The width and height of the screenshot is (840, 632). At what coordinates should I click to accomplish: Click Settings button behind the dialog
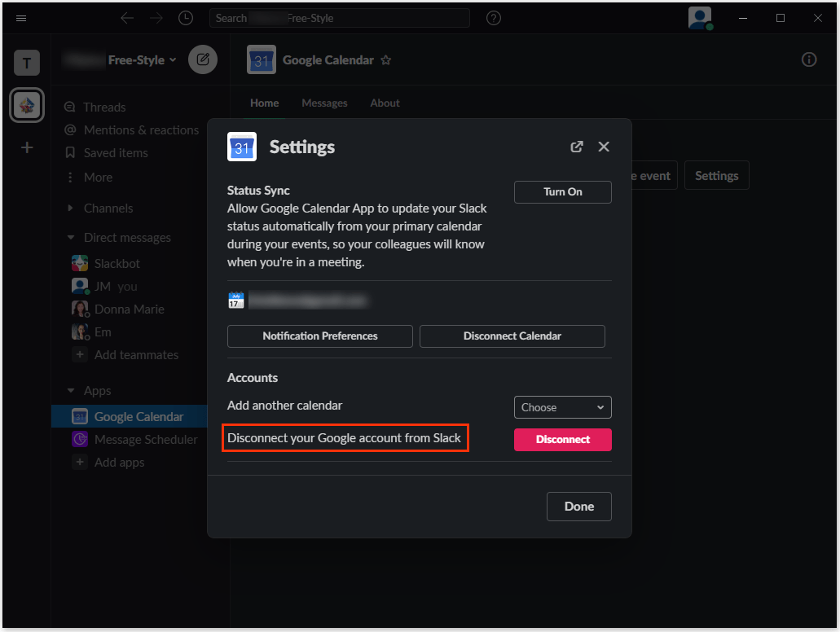716,176
